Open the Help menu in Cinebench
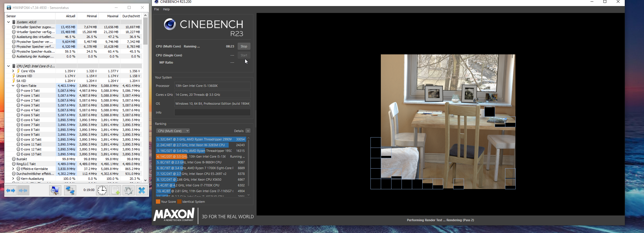Screen dimensions: 644x233 tap(166, 9)
